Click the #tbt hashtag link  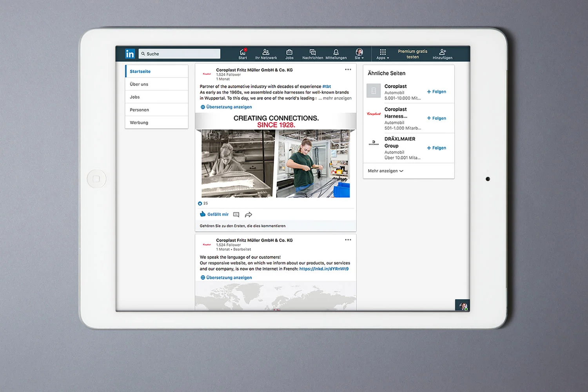tap(327, 87)
